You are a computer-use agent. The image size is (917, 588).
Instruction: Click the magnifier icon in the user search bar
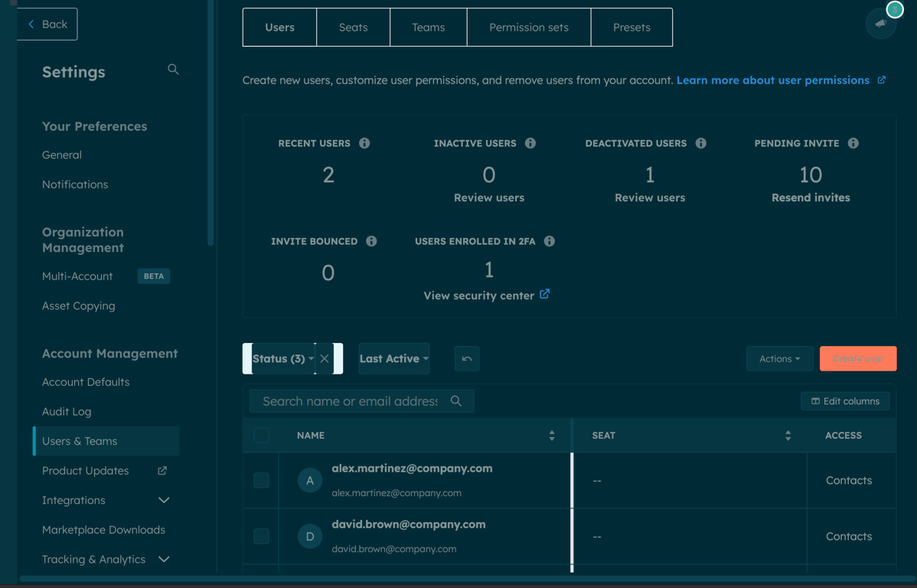click(x=456, y=400)
